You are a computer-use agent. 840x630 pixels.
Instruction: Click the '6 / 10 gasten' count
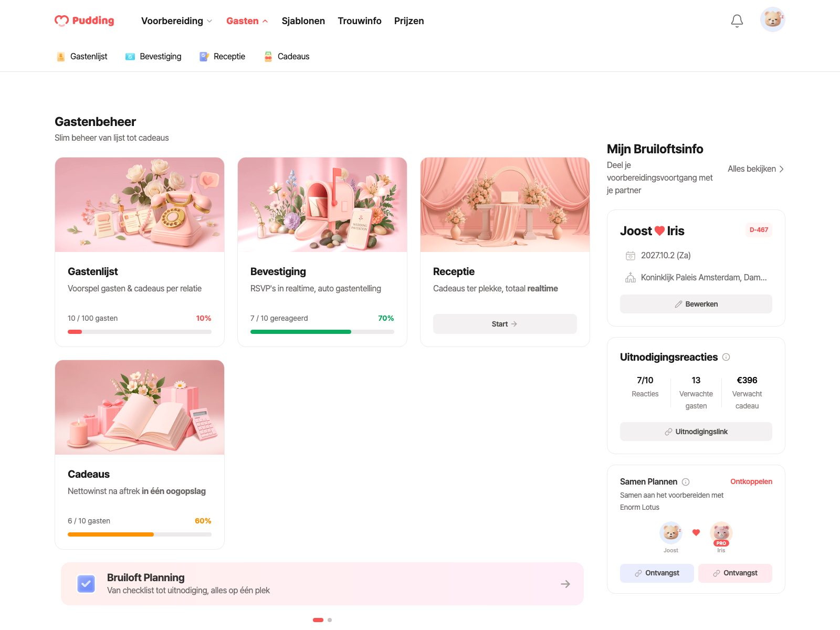tap(89, 521)
